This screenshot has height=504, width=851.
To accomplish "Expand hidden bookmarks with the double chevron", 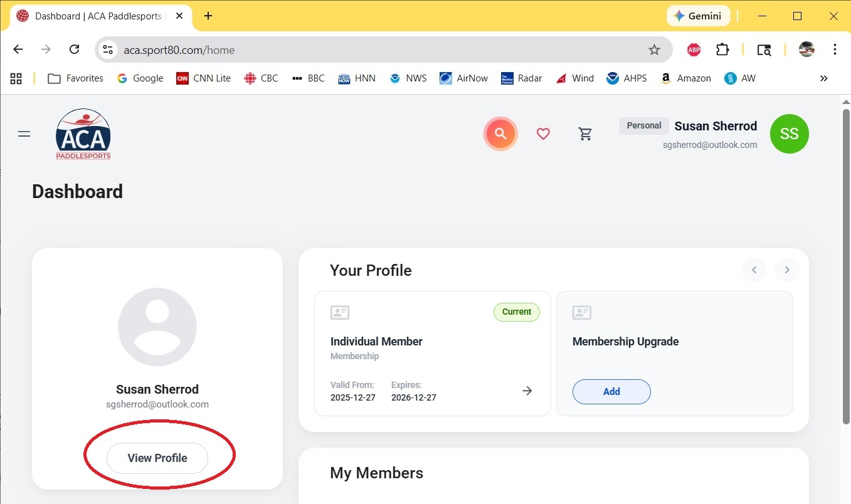I will [823, 78].
